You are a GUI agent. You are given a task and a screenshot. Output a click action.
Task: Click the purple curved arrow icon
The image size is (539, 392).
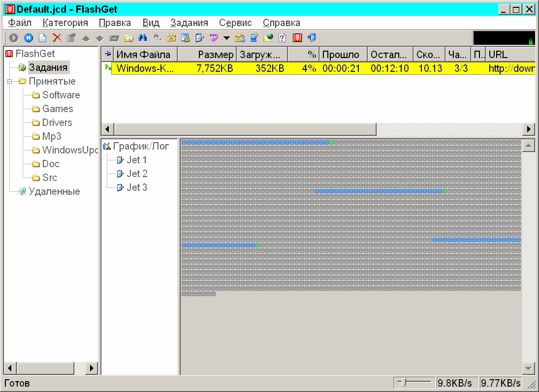click(214, 38)
